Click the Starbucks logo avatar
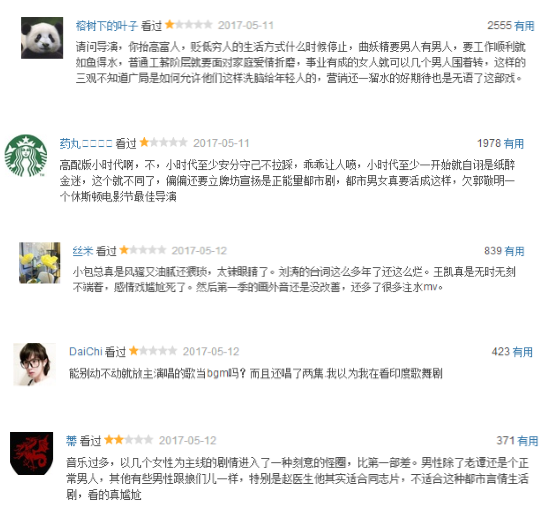Screen dimensions: 554x509 tap(25, 155)
